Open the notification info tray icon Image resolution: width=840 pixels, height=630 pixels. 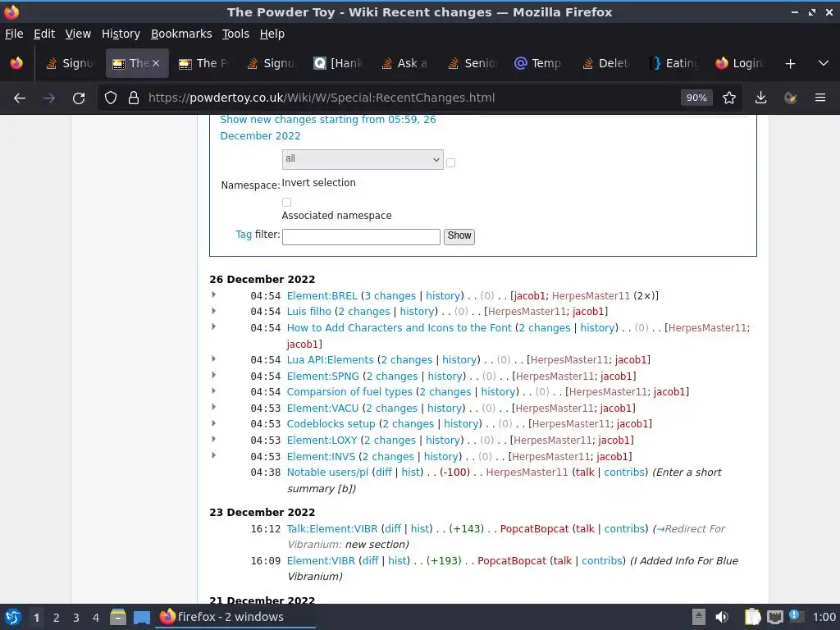point(796,616)
